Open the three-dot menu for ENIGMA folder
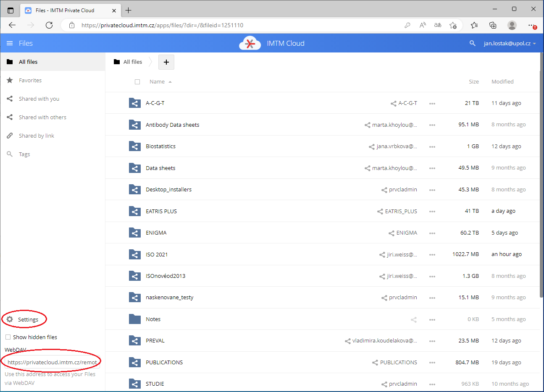The height and width of the screenshot is (392, 544). pos(432,233)
